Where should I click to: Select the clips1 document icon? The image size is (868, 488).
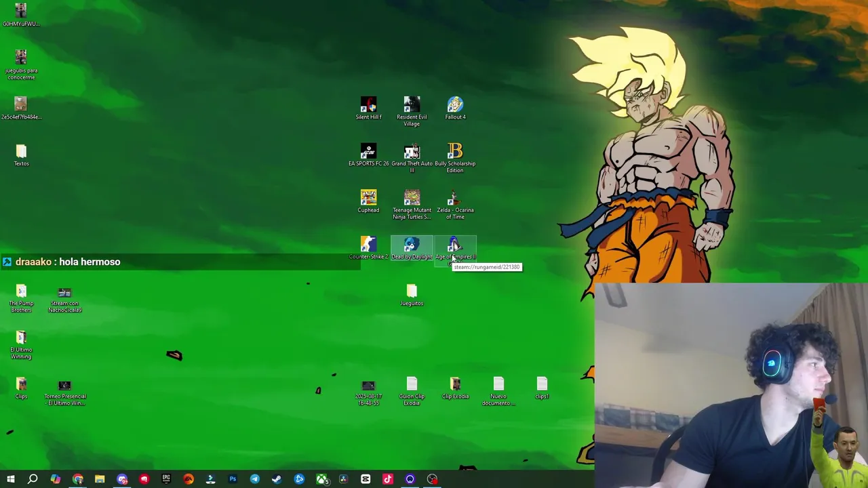coord(542,388)
